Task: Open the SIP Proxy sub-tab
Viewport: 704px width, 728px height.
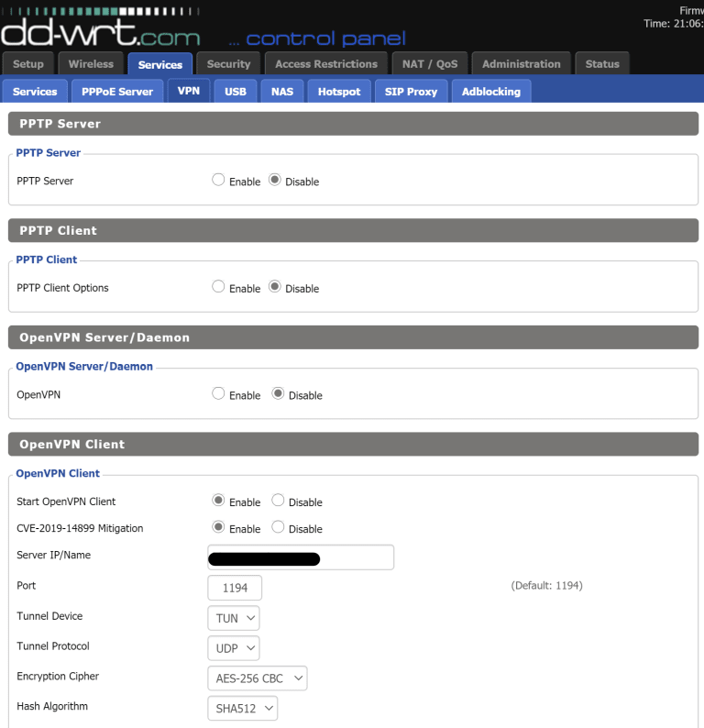Action: click(x=411, y=91)
